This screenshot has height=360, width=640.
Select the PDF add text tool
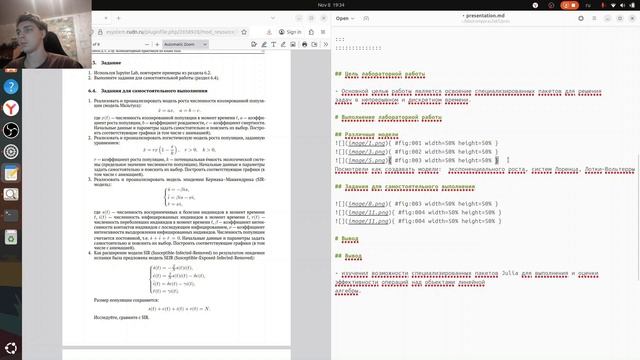[x=273, y=44]
